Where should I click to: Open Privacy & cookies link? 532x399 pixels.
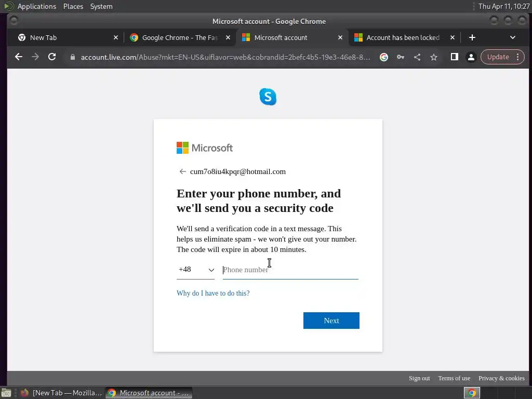[x=501, y=378]
